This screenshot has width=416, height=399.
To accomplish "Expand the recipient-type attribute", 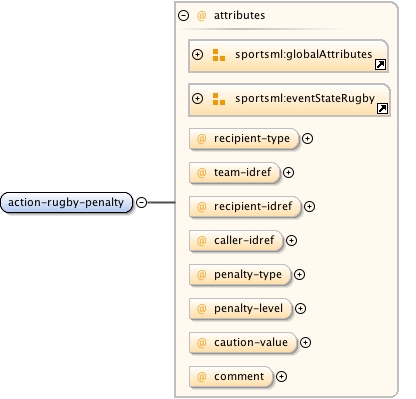I will (307, 138).
